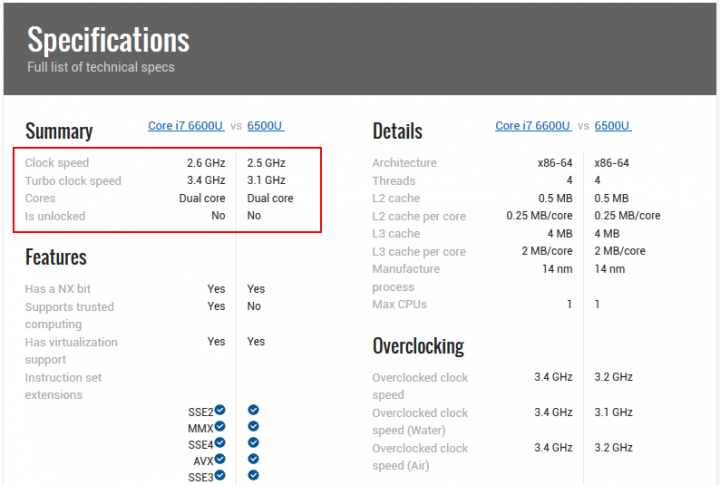Click the 3.1 GHz value in the Overclocked (Water) row

[x=613, y=412]
